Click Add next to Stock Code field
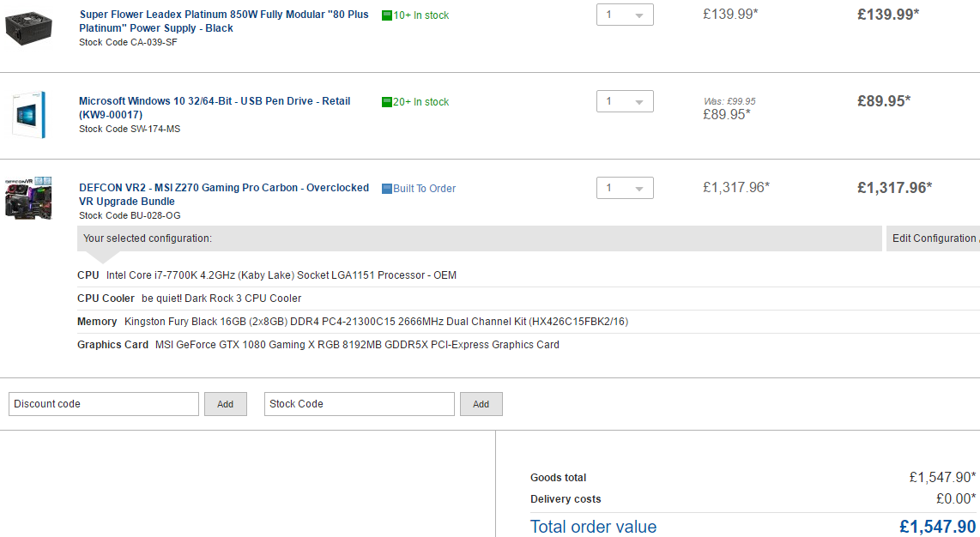This screenshot has height=537, width=980. [x=481, y=404]
